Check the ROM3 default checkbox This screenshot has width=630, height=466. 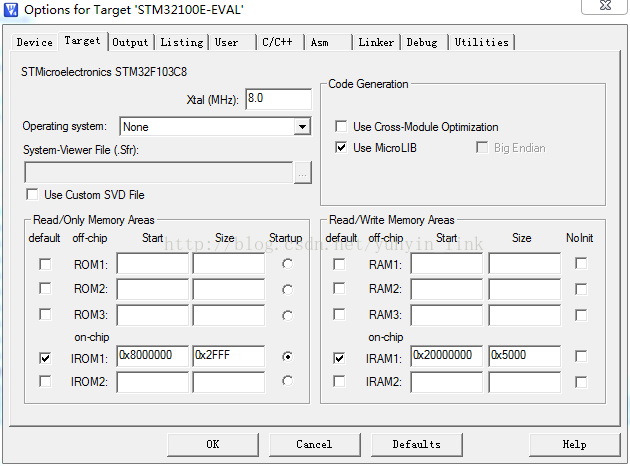coord(45,314)
